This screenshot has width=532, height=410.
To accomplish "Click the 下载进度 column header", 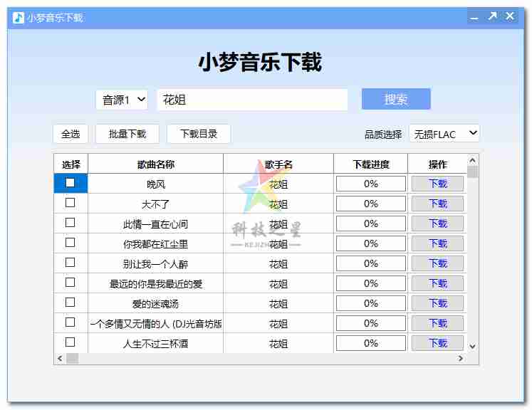I will pos(371,164).
